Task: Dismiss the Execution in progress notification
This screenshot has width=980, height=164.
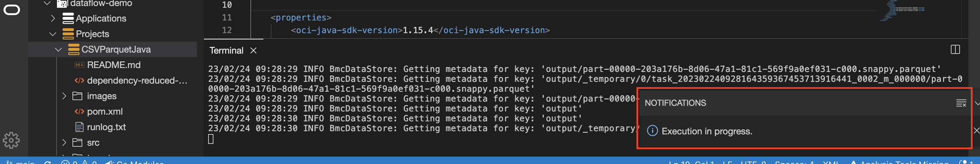Action: [976, 130]
